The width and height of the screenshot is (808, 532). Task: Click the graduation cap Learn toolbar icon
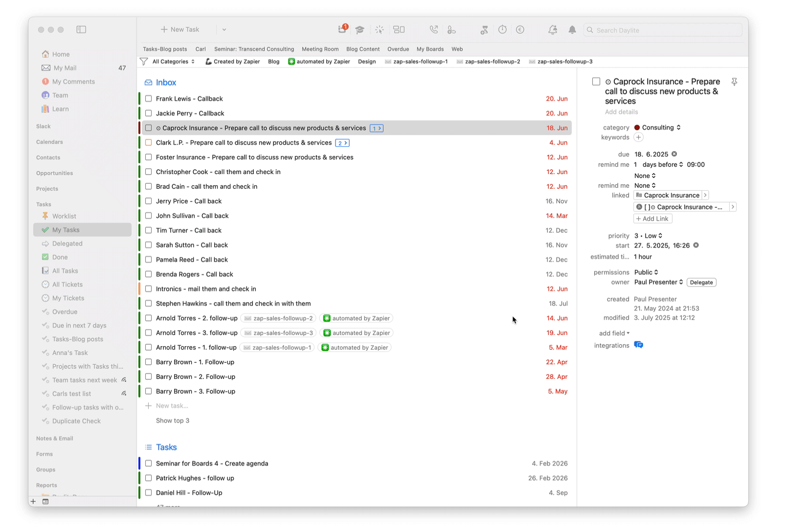click(x=360, y=30)
